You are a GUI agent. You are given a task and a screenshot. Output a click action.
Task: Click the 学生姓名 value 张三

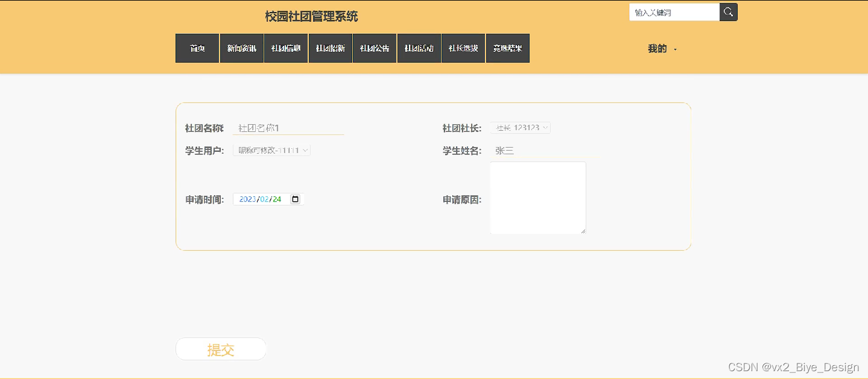[x=504, y=151]
